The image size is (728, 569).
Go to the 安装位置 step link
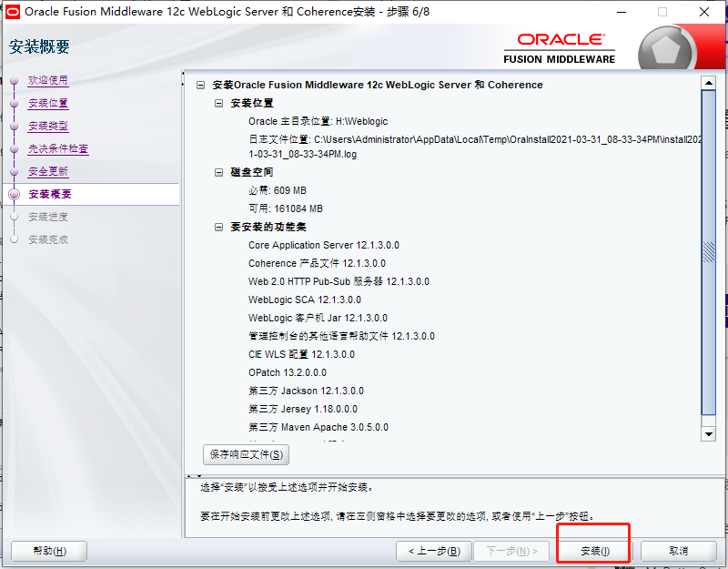click(48, 103)
